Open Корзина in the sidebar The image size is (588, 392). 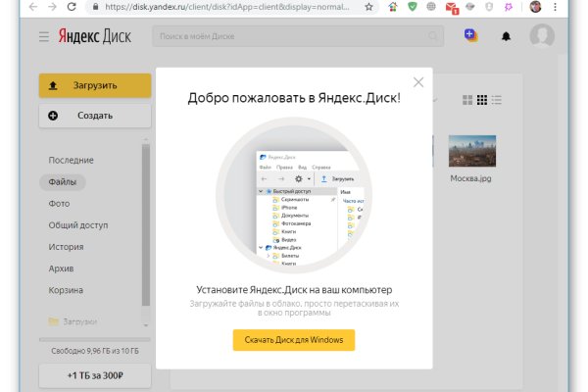click(66, 290)
